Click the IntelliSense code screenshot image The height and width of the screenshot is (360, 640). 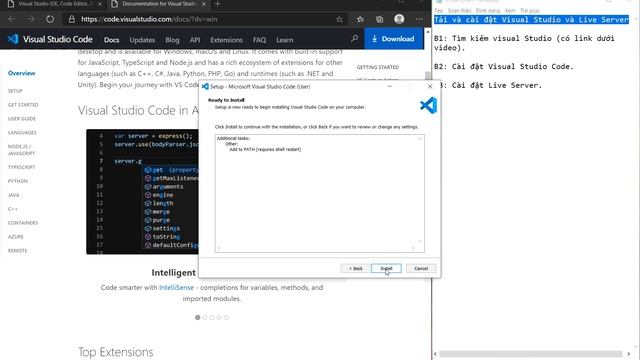coord(142,191)
